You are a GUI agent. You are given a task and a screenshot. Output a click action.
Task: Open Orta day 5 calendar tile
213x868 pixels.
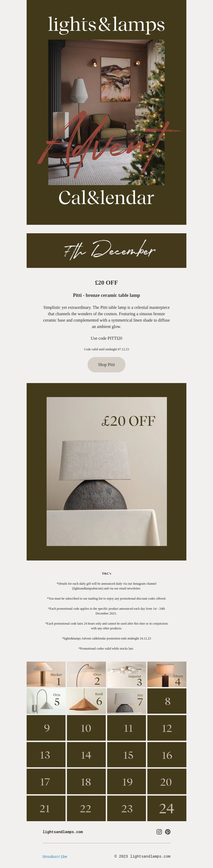(46, 701)
